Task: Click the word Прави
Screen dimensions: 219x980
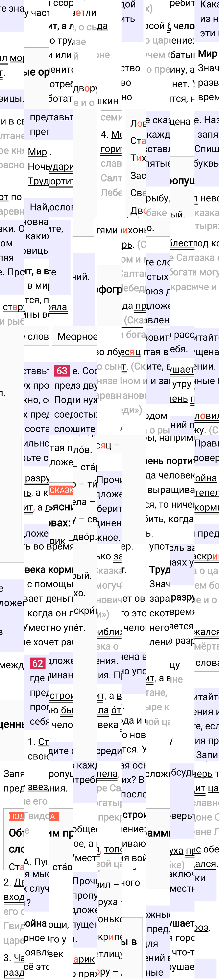Action: pos(207,443)
